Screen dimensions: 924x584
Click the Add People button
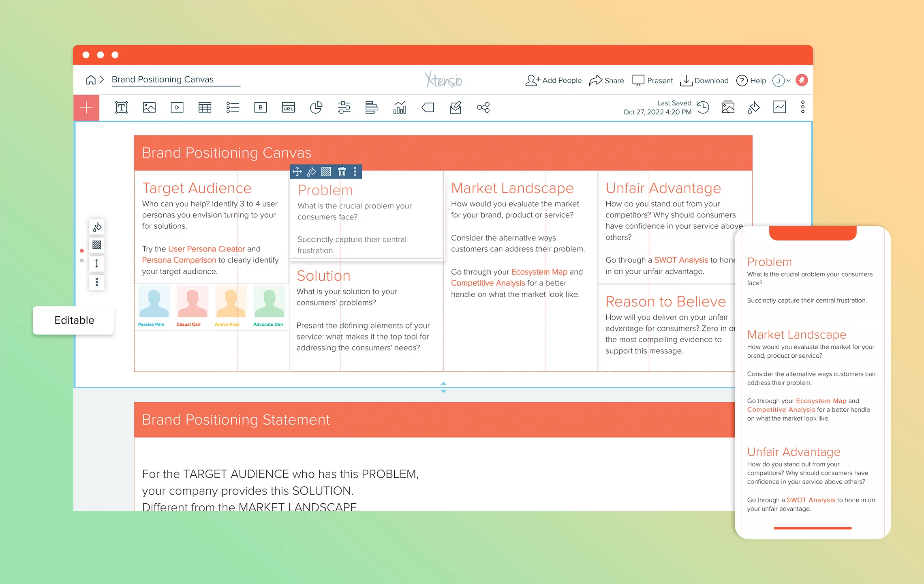pos(553,80)
